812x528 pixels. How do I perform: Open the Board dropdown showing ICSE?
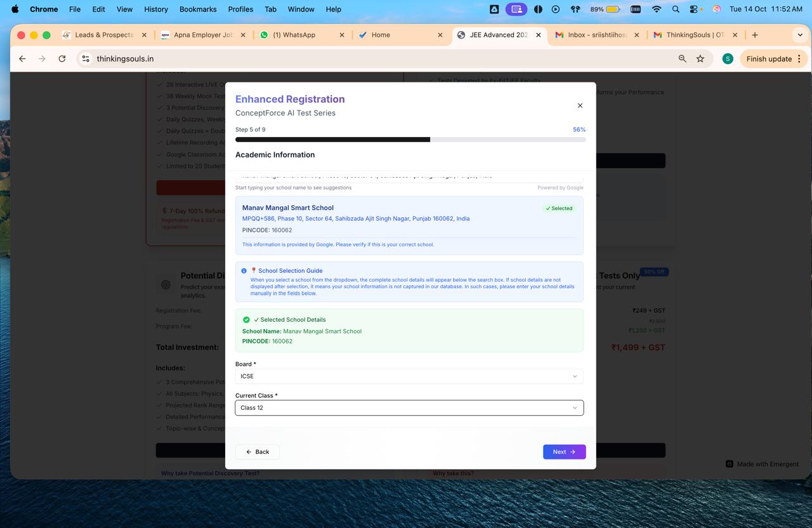click(x=409, y=376)
